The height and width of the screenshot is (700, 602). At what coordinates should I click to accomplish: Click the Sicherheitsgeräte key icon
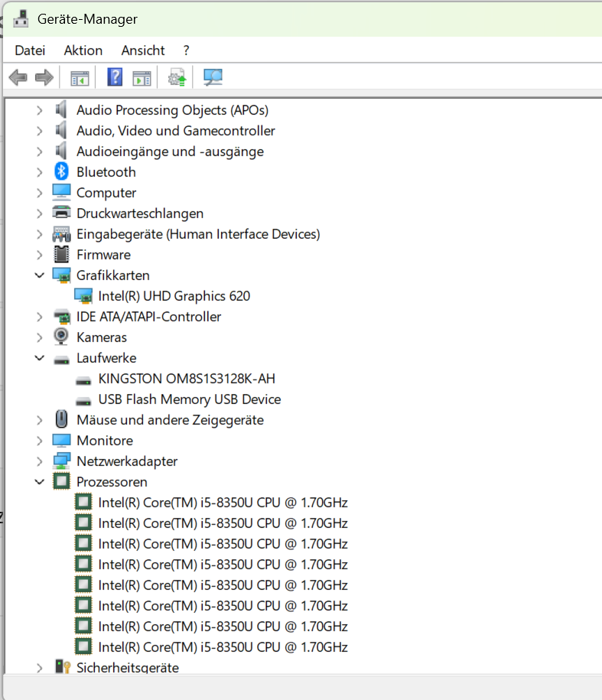(63, 667)
